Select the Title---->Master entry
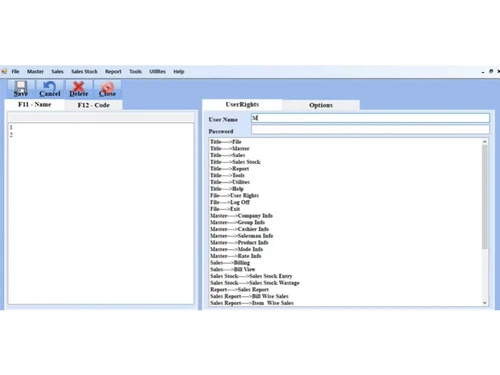This screenshot has height=375, width=500. [230, 148]
